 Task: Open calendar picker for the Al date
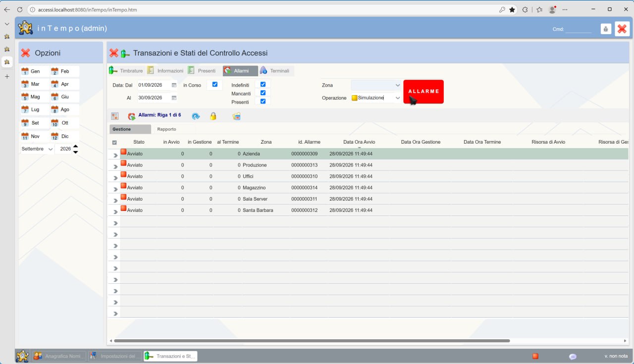click(174, 98)
